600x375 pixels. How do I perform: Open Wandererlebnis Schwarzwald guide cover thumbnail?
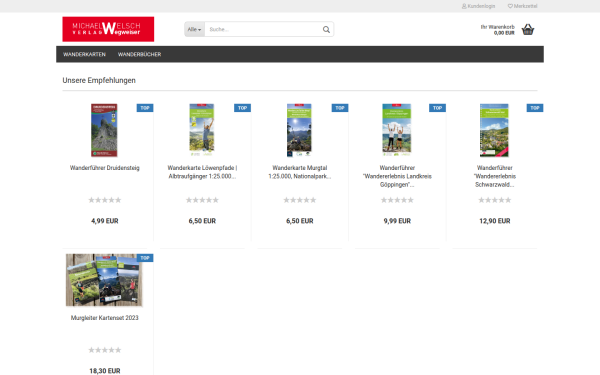(494, 130)
